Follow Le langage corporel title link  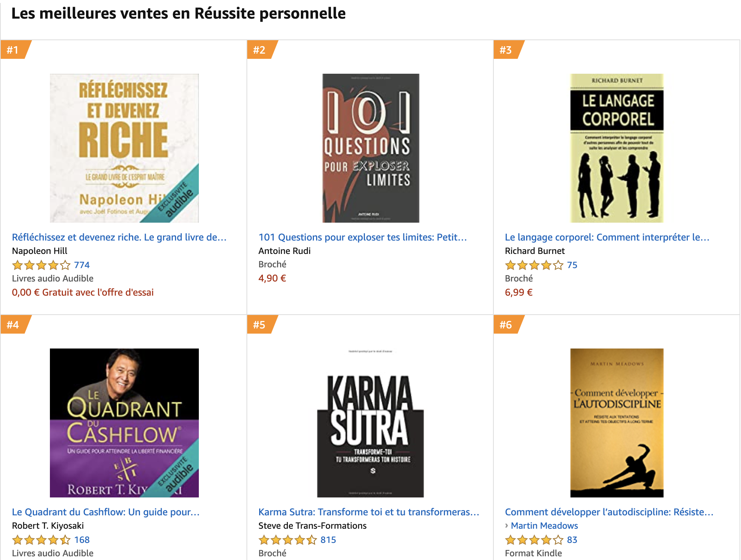(x=607, y=237)
